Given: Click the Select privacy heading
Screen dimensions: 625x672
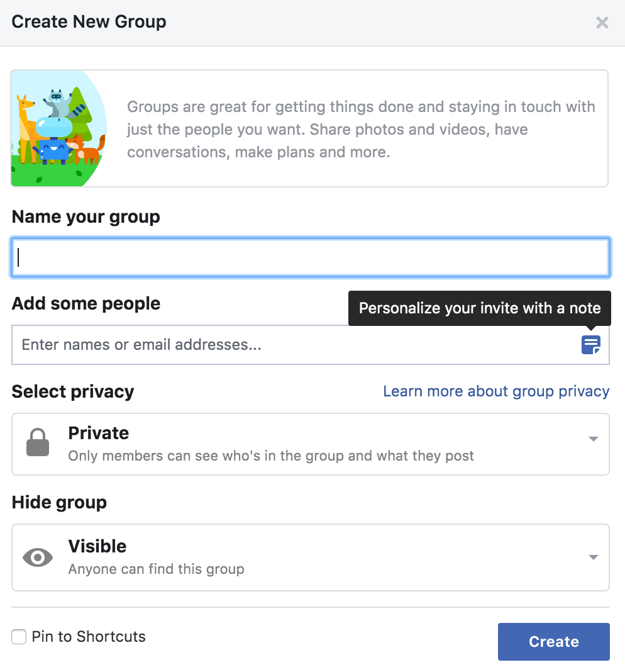Looking at the screenshot, I should [x=72, y=391].
